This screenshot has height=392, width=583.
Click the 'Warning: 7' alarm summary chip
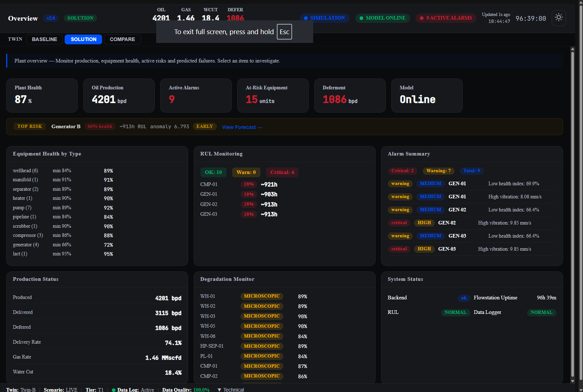438,171
